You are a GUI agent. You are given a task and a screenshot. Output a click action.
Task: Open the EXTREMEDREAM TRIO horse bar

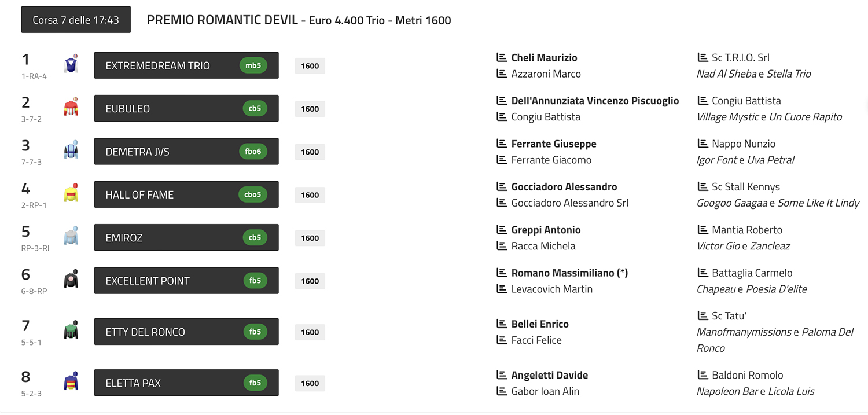(x=186, y=65)
